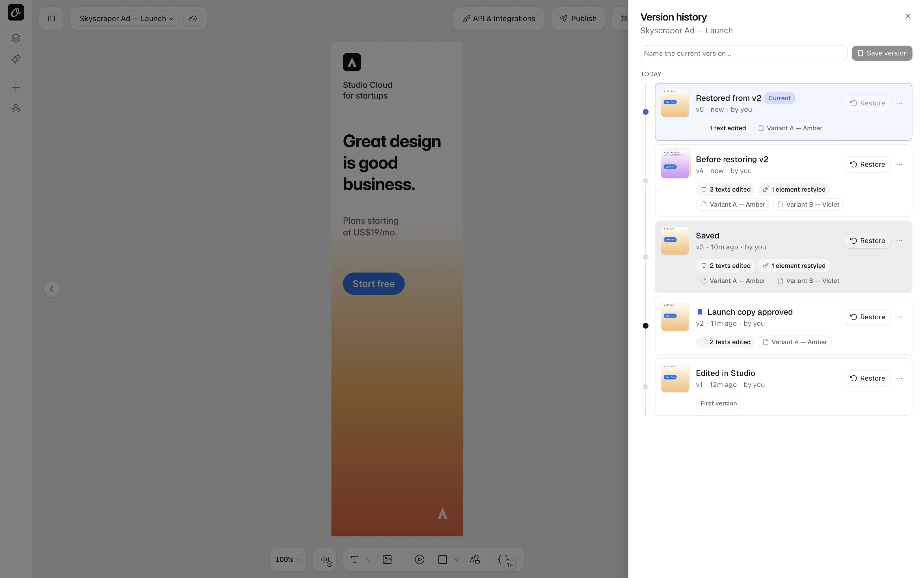Click the First version tag
Viewport: 924px width, 578px height.
[719, 403]
